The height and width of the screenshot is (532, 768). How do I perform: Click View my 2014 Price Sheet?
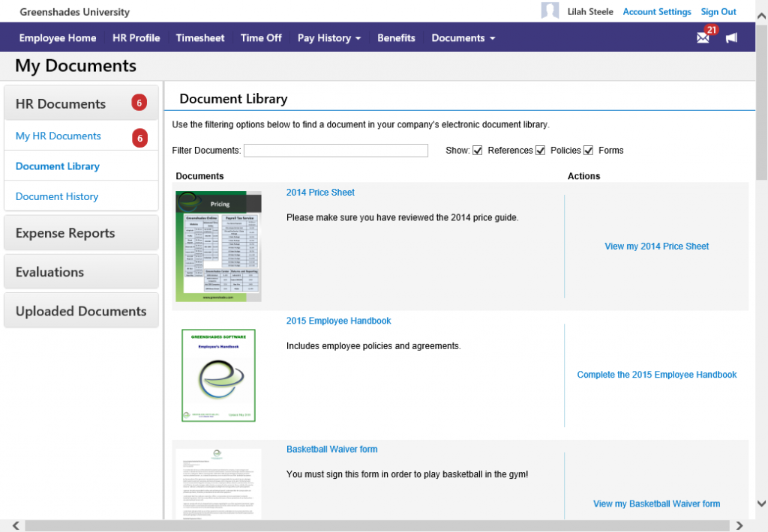(x=657, y=247)
